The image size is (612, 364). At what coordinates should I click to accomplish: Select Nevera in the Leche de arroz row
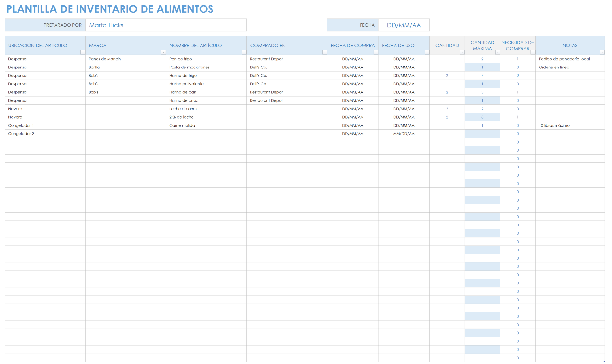(x=45, y=109)
